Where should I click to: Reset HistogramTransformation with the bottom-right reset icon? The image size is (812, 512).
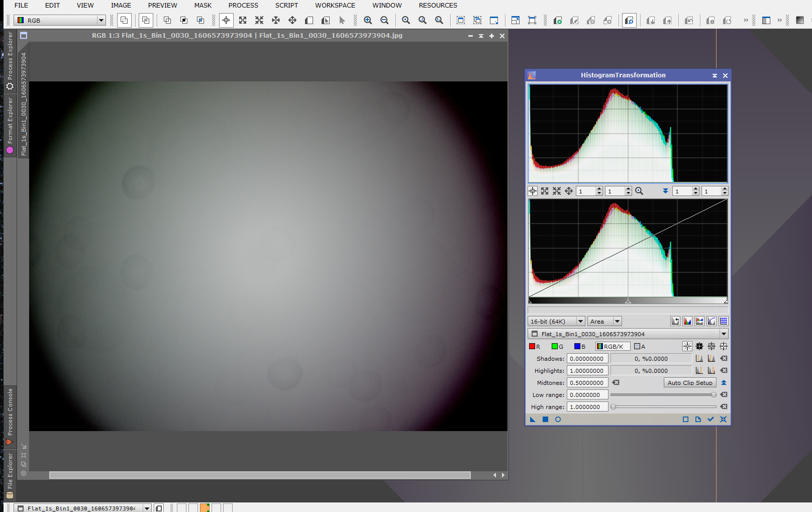pyautogui.click(x=723, y=420)
